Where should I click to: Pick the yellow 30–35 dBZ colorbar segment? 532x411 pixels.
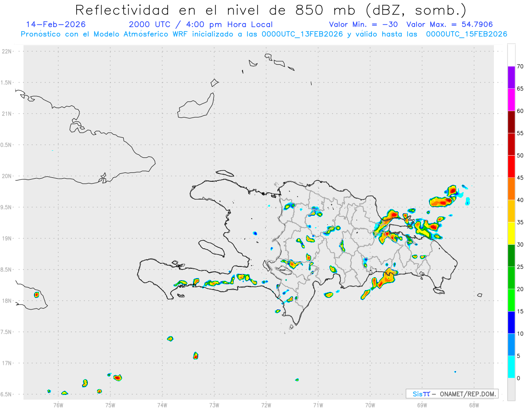pos(511,233)
